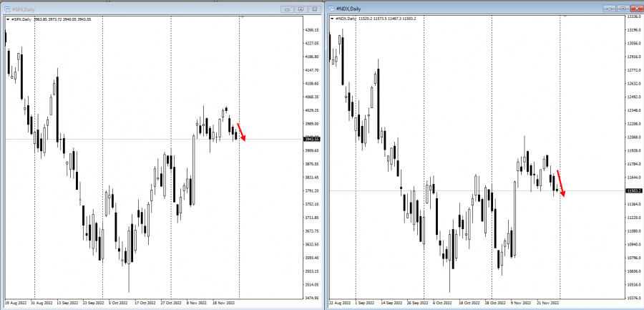Click the 21 Nov 2022 date on NDX axis

coord(547,303)
